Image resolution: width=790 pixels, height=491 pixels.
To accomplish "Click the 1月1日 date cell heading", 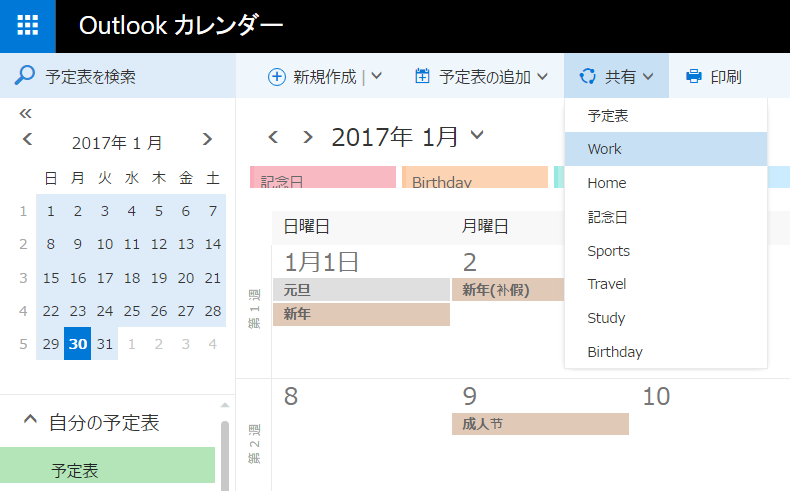I will 321,262.
